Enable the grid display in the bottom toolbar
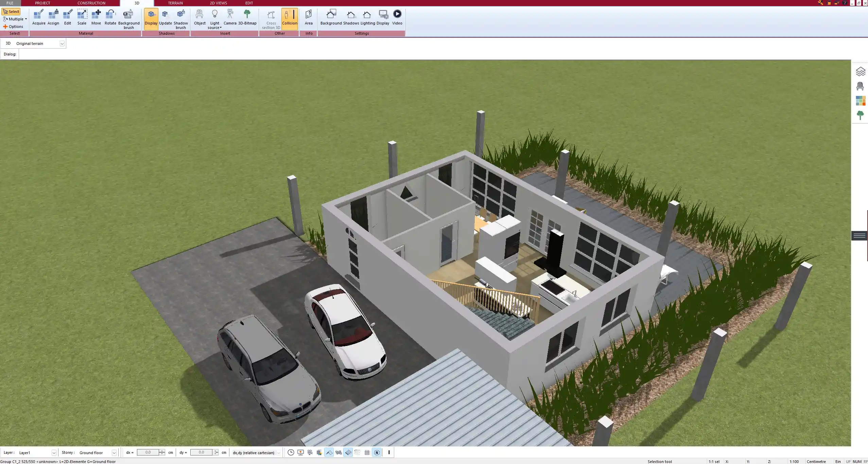This screenshot has height=464, width=868. click(x=367, y=452)
